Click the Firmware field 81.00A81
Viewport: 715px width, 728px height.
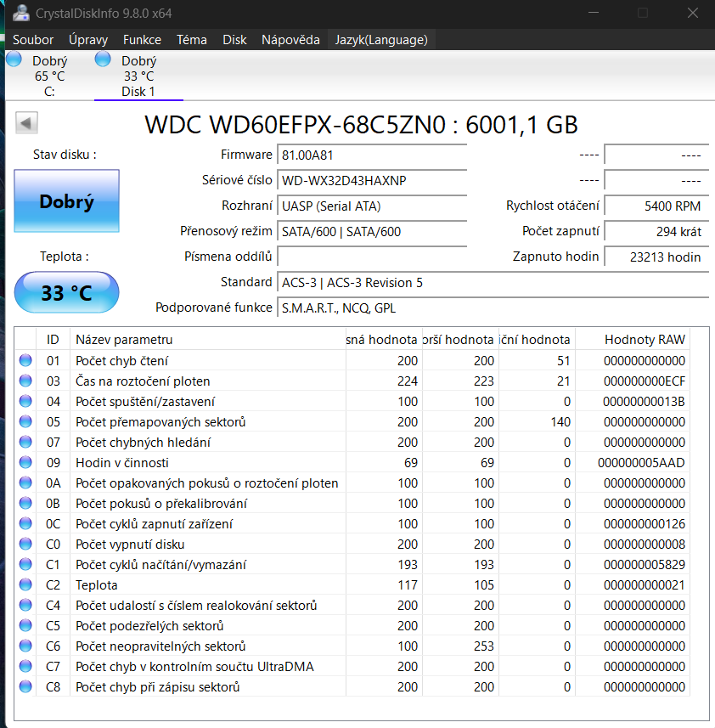(372, 155)
